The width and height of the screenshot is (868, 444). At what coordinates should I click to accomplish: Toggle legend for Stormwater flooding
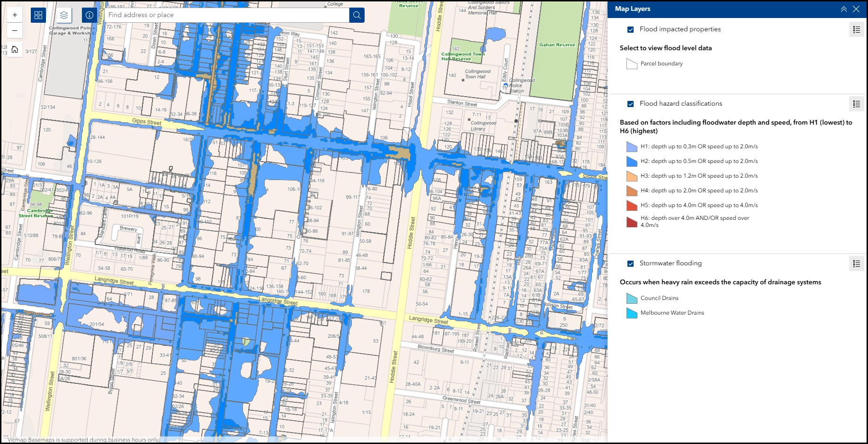[x=856, y=263]
